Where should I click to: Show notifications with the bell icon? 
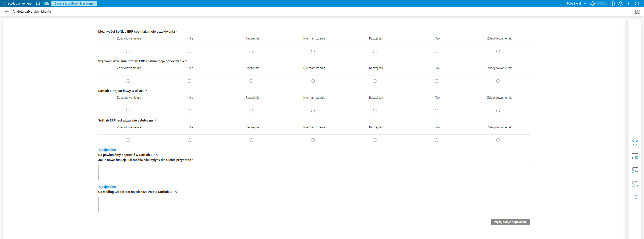(x=620, y=4)
